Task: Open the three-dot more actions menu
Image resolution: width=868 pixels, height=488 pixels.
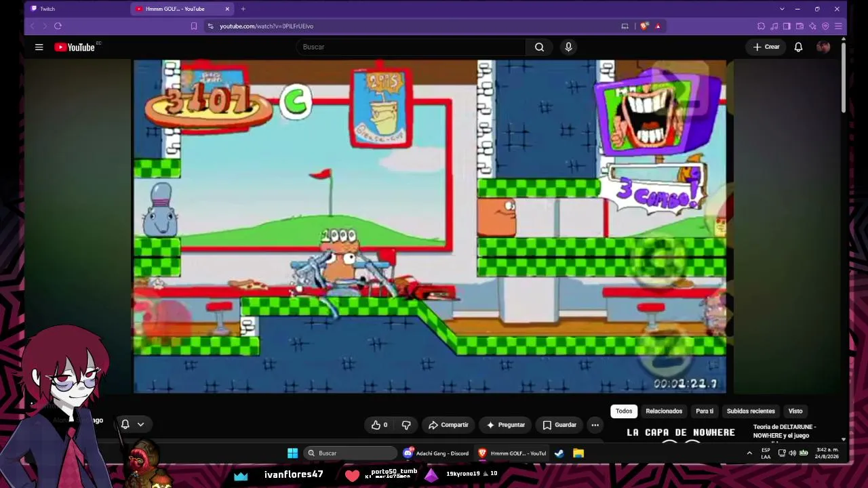Action: tap(595, 425)
